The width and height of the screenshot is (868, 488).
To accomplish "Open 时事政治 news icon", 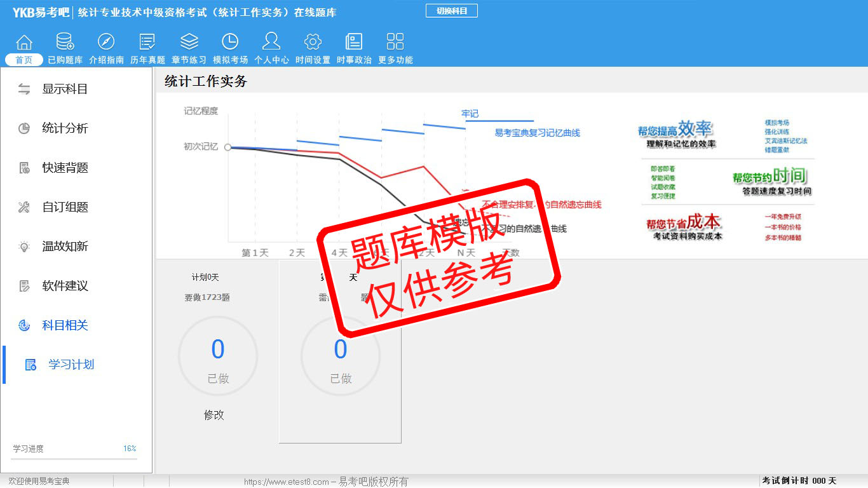I will 354,43.
